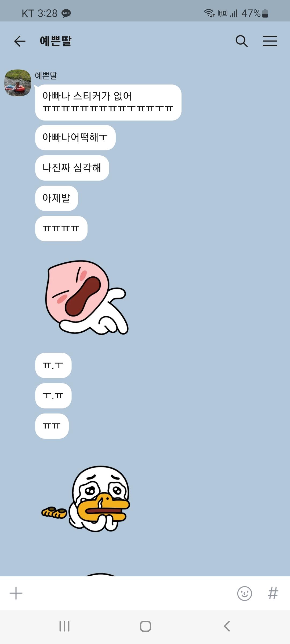Tap the Android home button
Image resolution: width=290 pixels, height=644 pixels.
pos(145,626)
